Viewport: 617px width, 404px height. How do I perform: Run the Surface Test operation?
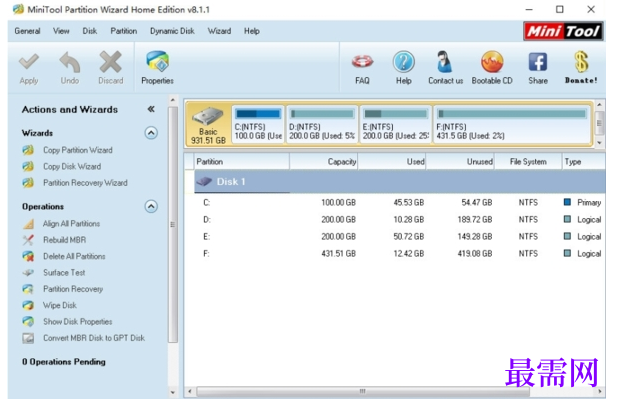pos(64,273)
